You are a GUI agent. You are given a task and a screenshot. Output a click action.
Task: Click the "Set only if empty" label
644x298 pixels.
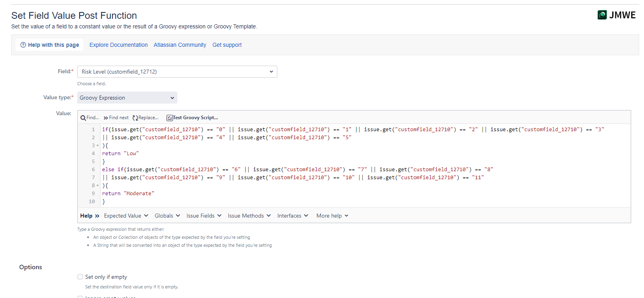[106, 277]
